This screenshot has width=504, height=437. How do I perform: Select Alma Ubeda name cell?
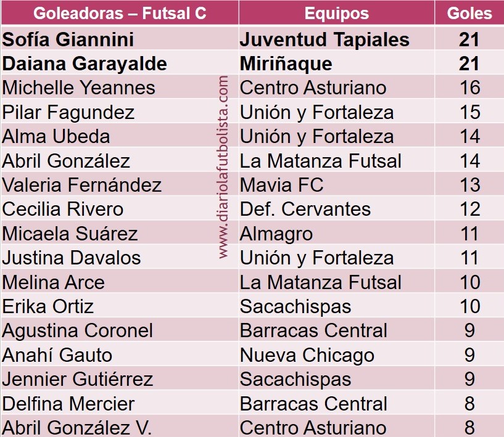109,136
